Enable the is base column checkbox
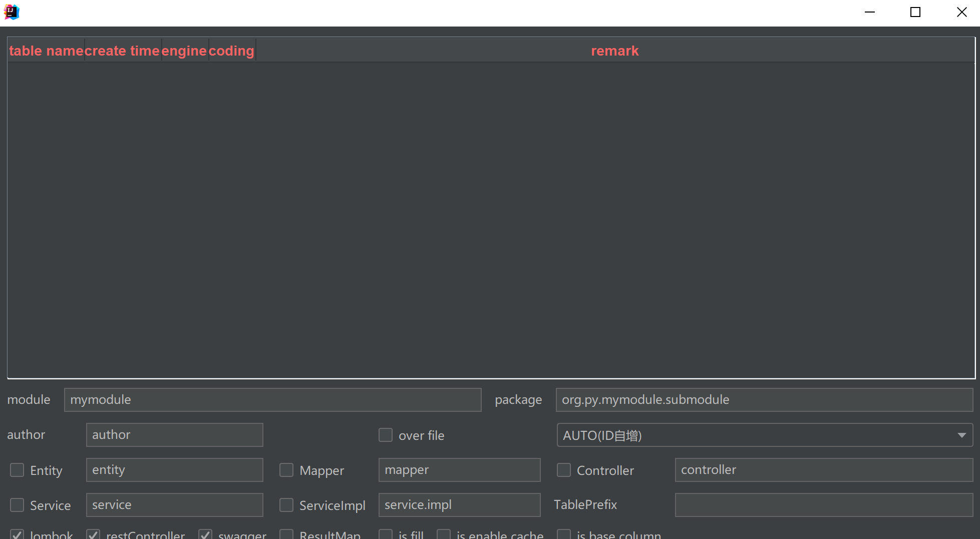Image resolution: width=980 pixels, height=539 pixels. pyautogui.click(x=564, y=535)
